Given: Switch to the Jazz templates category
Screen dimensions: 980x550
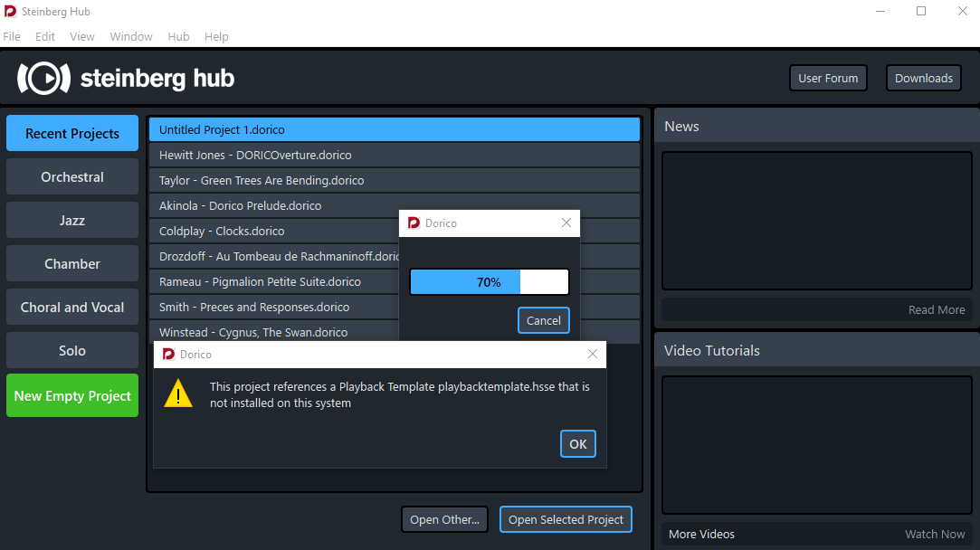Looking at the screenshot, I should [x=72, y=220].
